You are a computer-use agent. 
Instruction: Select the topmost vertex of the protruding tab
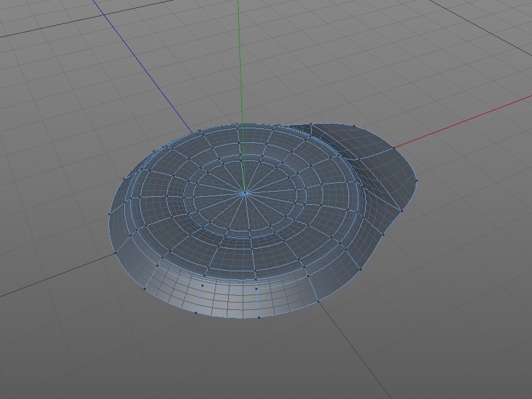[x=354, y=125]
